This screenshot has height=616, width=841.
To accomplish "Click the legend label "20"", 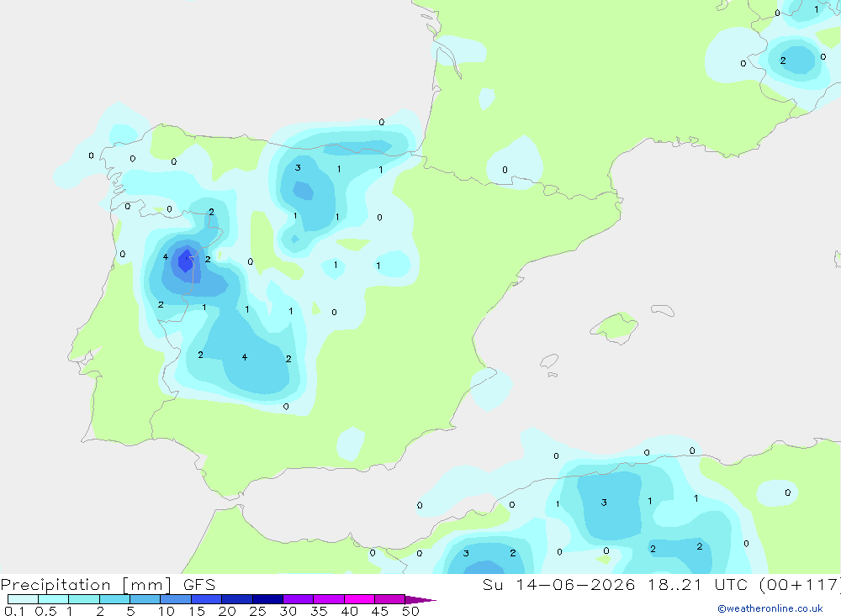I will [227, 611].
